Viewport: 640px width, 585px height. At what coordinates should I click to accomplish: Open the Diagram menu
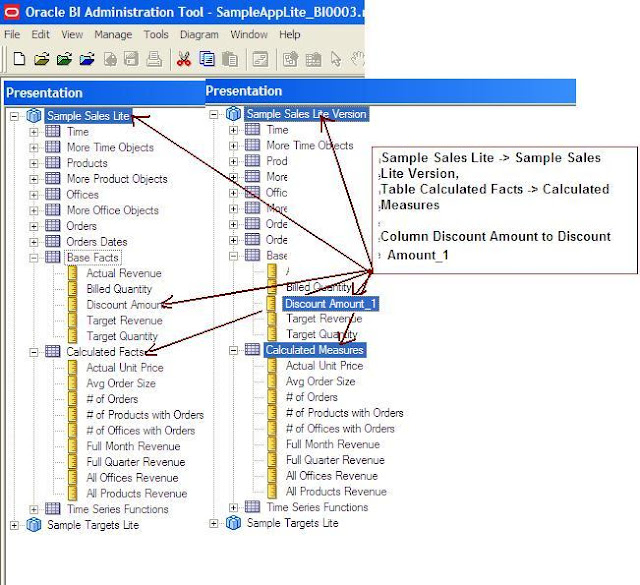coord(199,35)
